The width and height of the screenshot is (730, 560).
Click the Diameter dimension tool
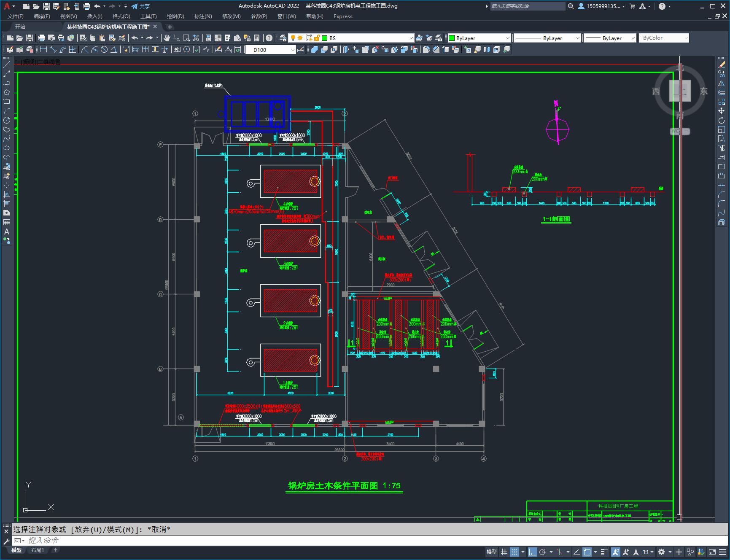pyautogui.click(x=104, y=49)
